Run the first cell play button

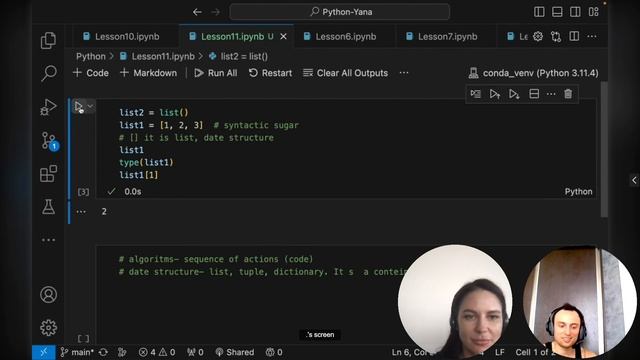[x=79, y=107]
